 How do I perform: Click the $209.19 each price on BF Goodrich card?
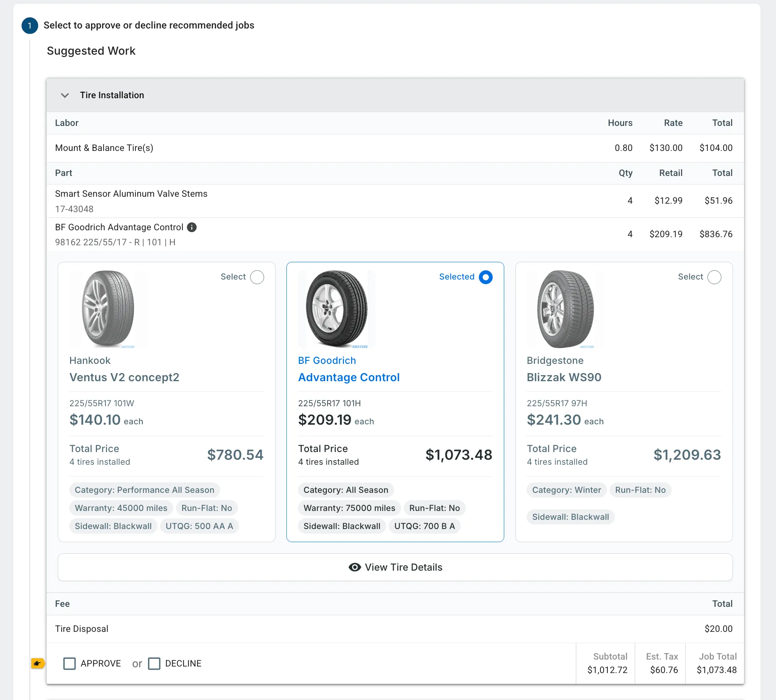pos(336,420)
